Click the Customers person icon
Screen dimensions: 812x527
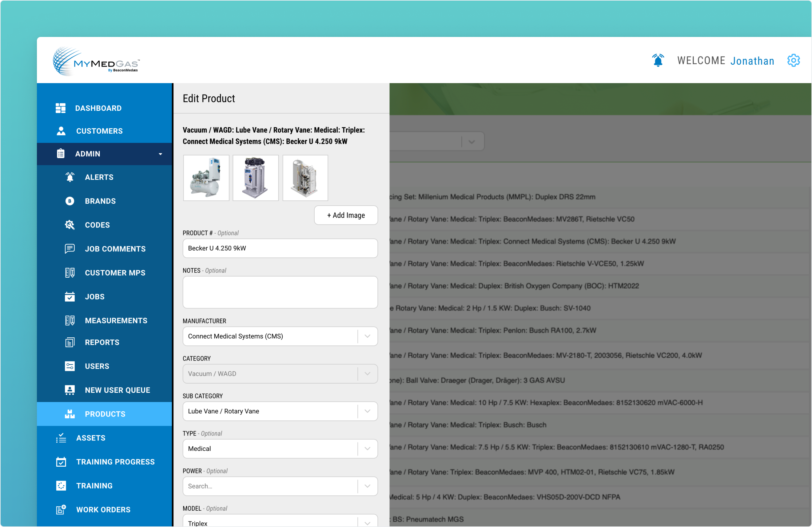61,131
